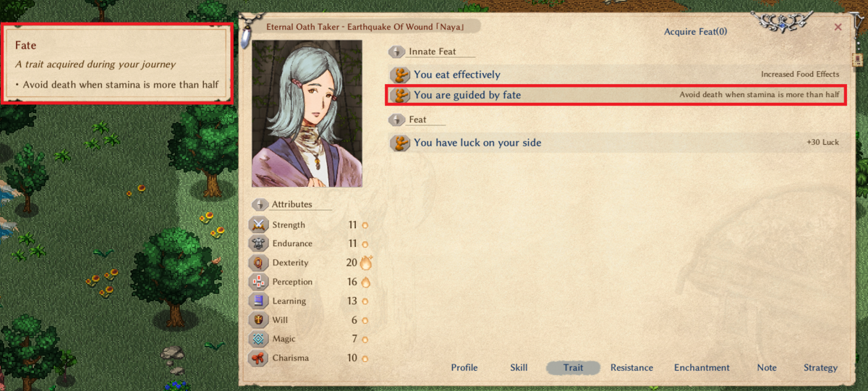This screenshot has width=868, height=391.
Task: Close the character sheet window
Action: (838, 27)
